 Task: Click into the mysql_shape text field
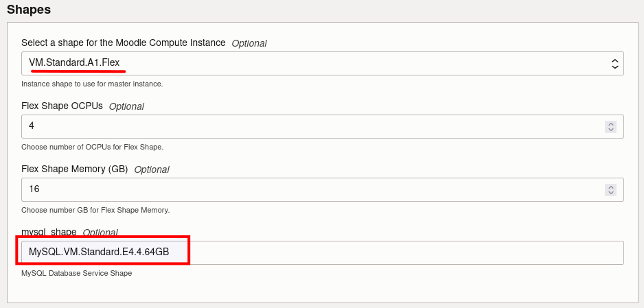pos(405,252)
